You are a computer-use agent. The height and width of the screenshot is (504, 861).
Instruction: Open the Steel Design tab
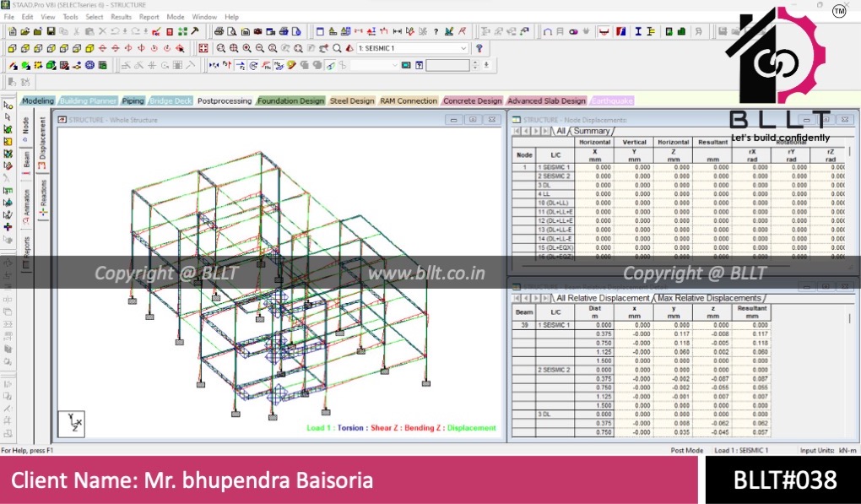click(x=352, y=101)
